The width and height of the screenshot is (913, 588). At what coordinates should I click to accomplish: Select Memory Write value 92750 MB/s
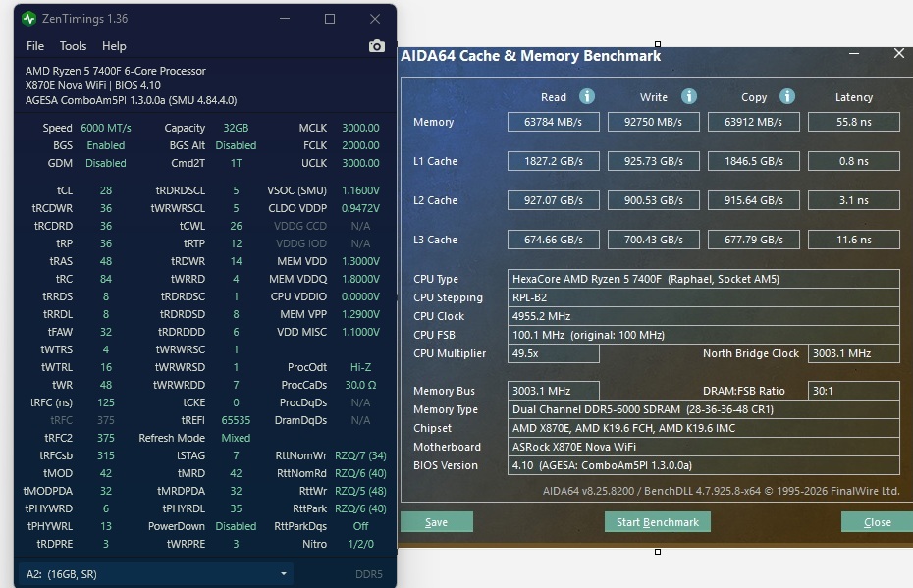coord(653,122)
